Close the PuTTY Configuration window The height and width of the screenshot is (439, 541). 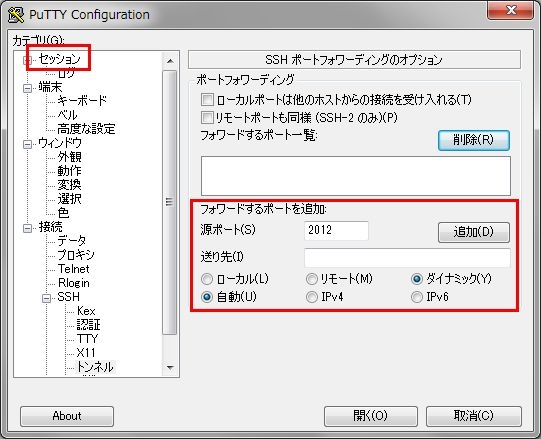[511, 10]
